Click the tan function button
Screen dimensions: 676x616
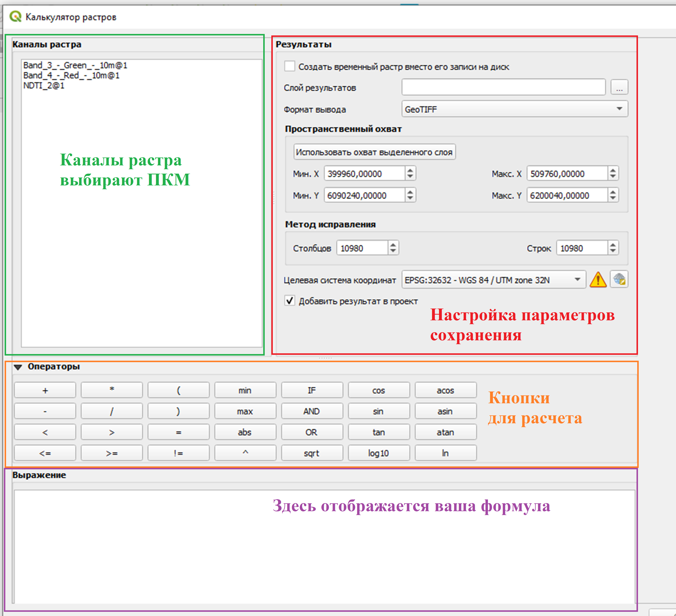tap(379, 432)
